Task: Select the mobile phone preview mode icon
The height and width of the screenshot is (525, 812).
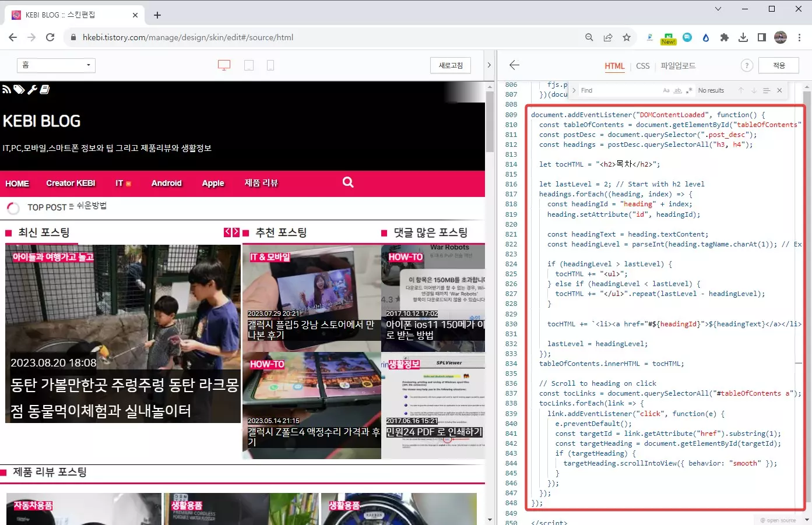Action: point(270,65)
